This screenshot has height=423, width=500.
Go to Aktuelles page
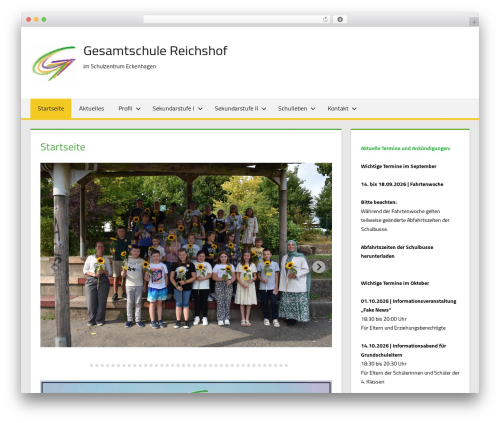91,109
